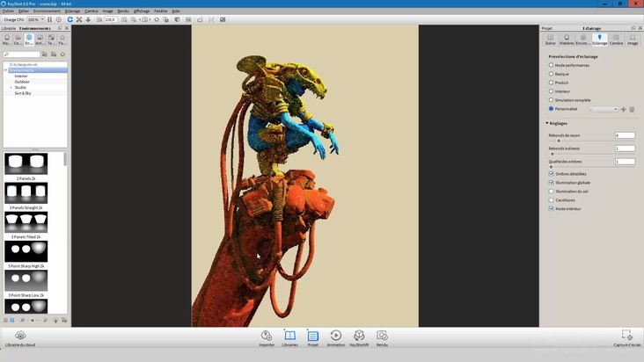The height and width of the screenshot is (362, 644).
Task: Enable Caustiques checkbox
Action: 551,200
